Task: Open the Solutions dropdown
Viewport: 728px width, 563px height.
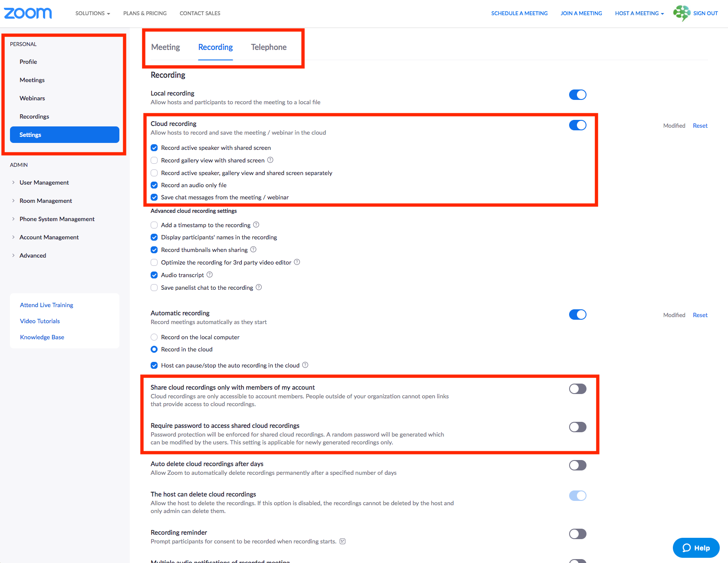Action: (92, 13)
